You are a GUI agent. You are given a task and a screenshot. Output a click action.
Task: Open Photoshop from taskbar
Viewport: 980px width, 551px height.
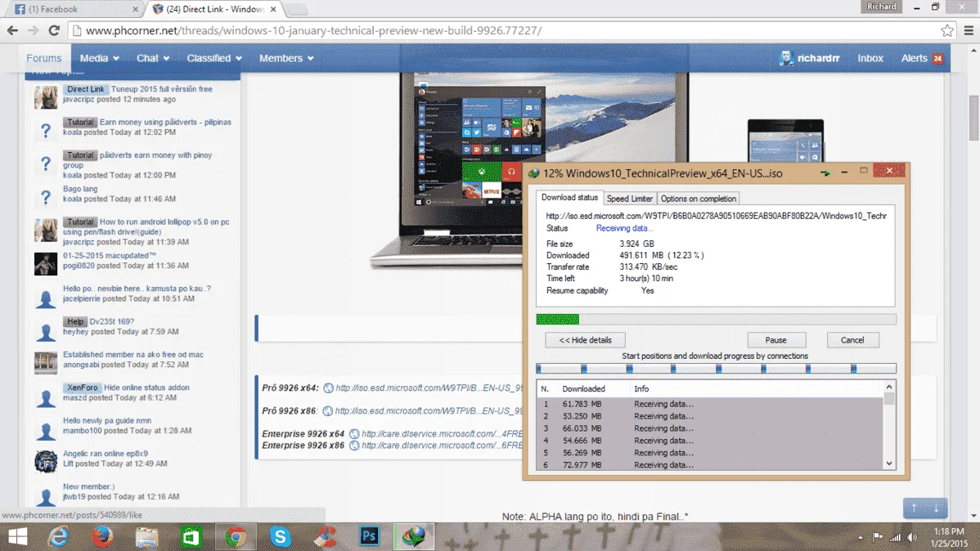369,536
